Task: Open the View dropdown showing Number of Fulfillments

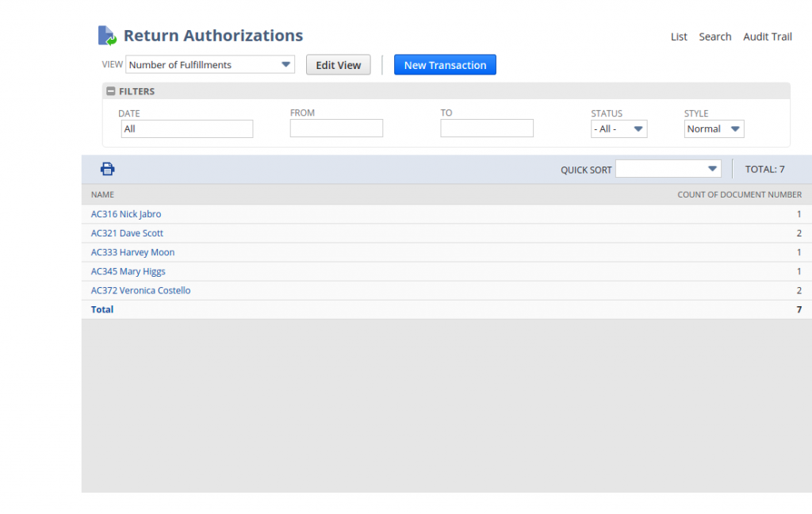Action: [x=209, y=64]
